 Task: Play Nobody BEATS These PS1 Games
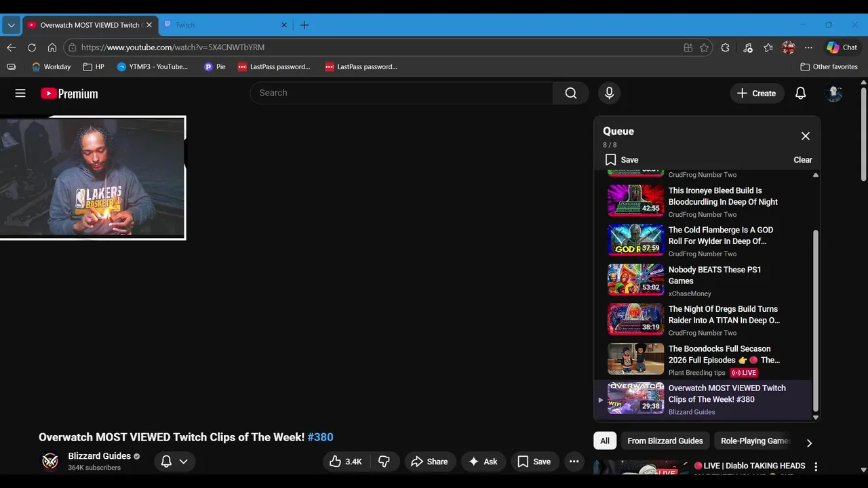[x=703, y=280]
